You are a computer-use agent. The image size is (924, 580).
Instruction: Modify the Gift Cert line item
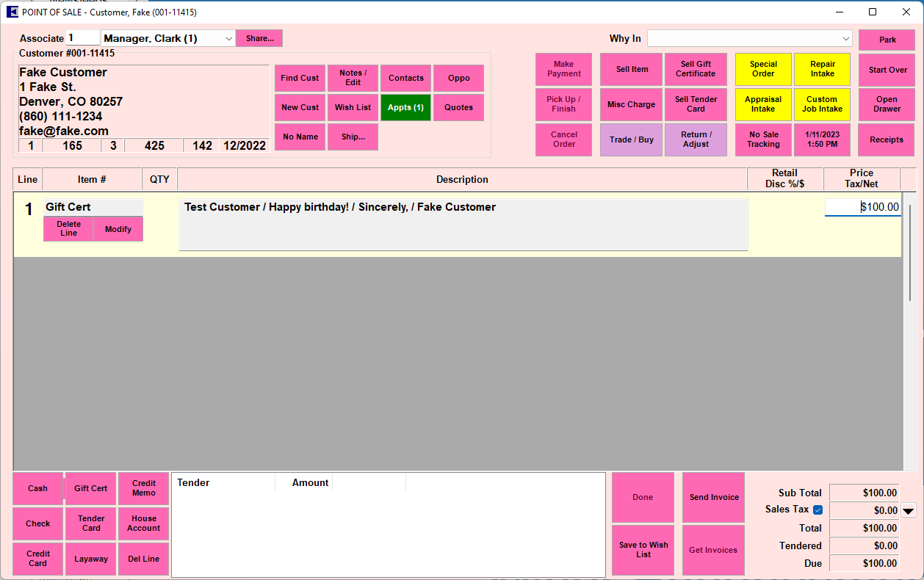(118, 229)
